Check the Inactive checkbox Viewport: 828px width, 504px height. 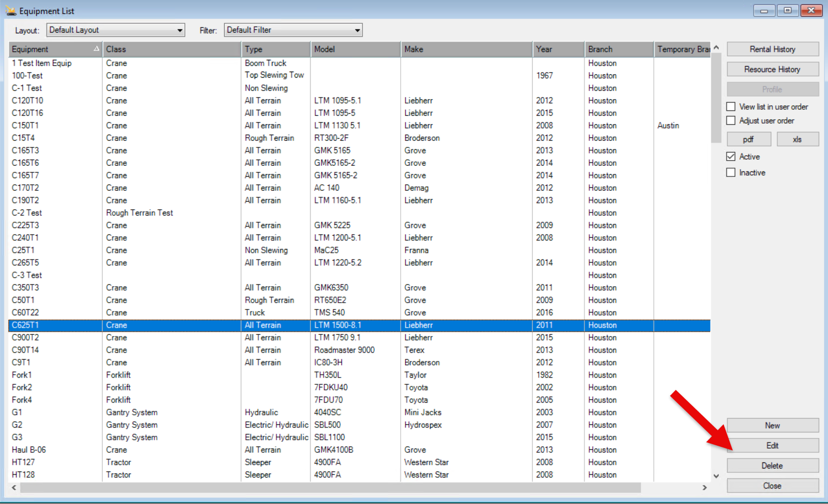[731, 172]
